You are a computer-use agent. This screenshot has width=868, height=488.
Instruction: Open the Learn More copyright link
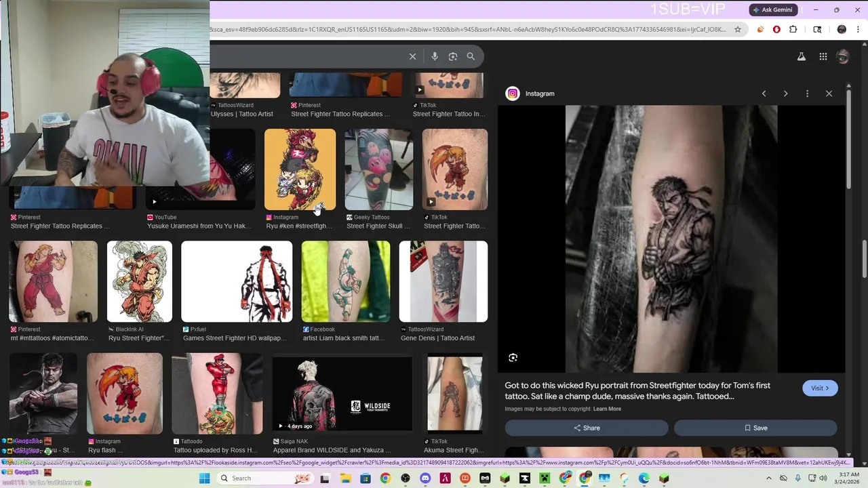607,409
